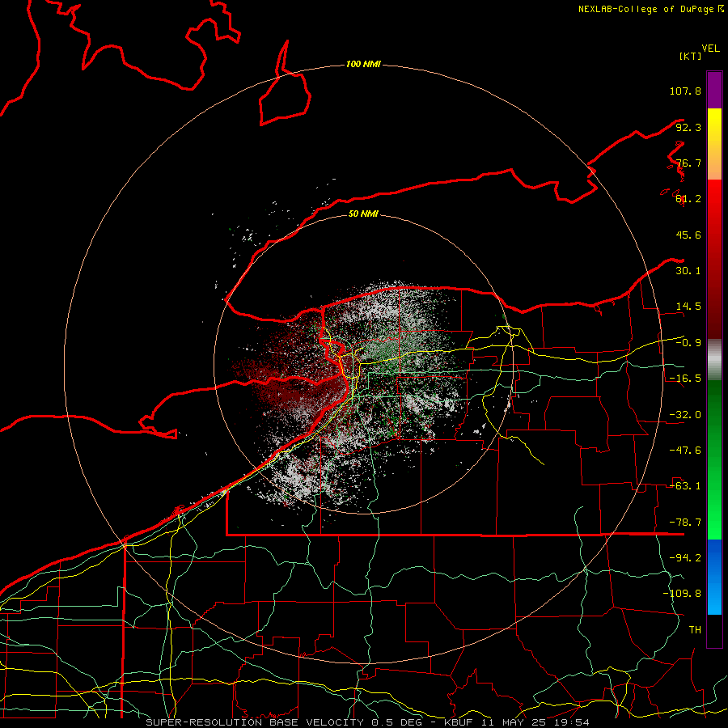
Task: Click the -109.8 velocity scale value
Action: click(682, 594)
